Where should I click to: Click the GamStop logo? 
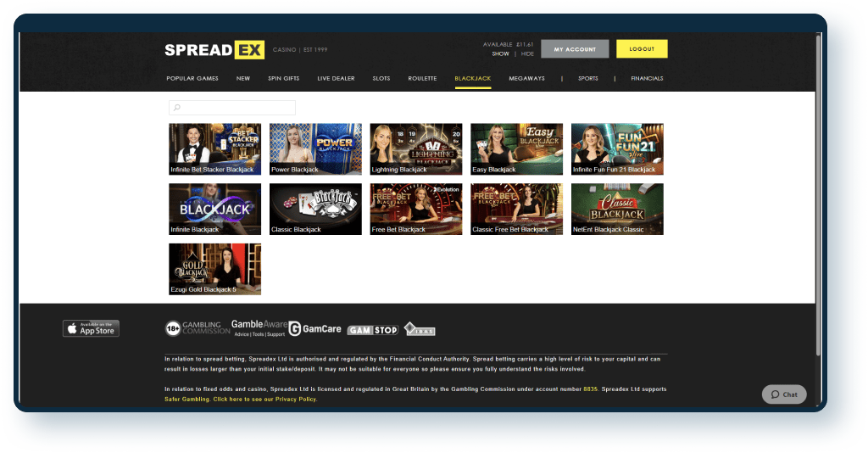[373, 330]
